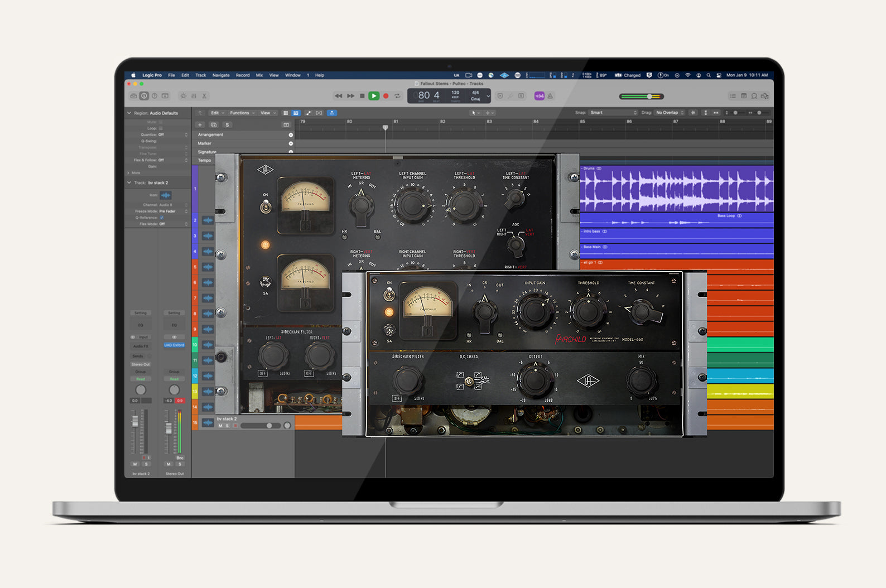Click the UAD Oxford plugin slot
The image size is (886, 588).
tap(174, 345)
